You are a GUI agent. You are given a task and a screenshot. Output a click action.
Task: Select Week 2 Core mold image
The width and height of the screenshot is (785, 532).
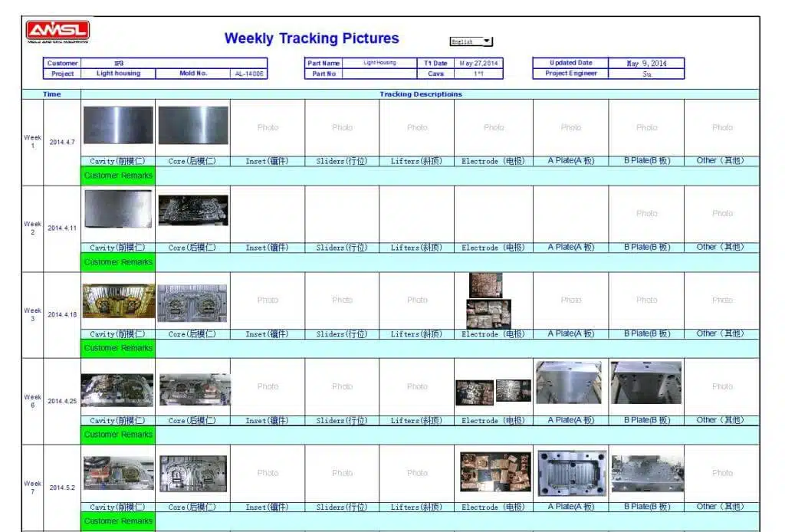click(x=193, y=211)
